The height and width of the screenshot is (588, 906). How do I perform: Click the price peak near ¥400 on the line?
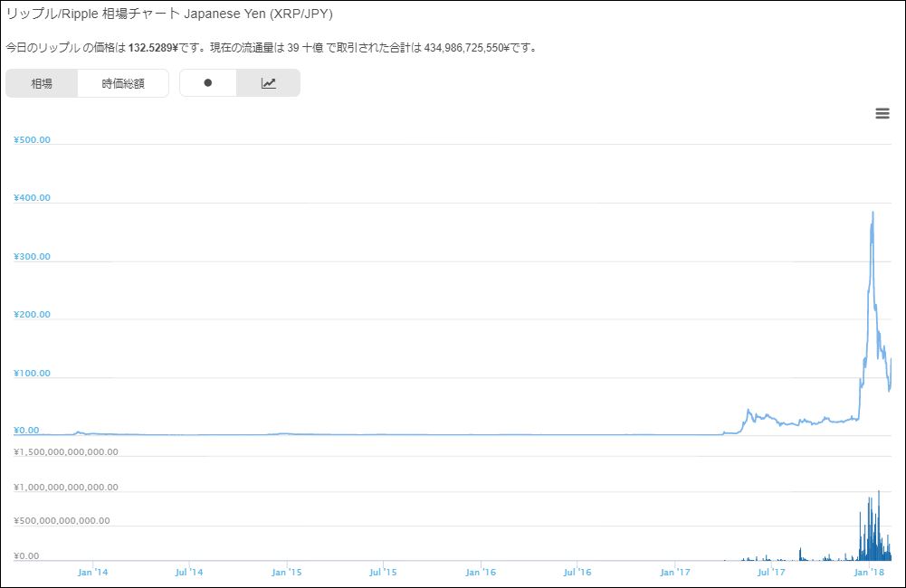point(873,213)
